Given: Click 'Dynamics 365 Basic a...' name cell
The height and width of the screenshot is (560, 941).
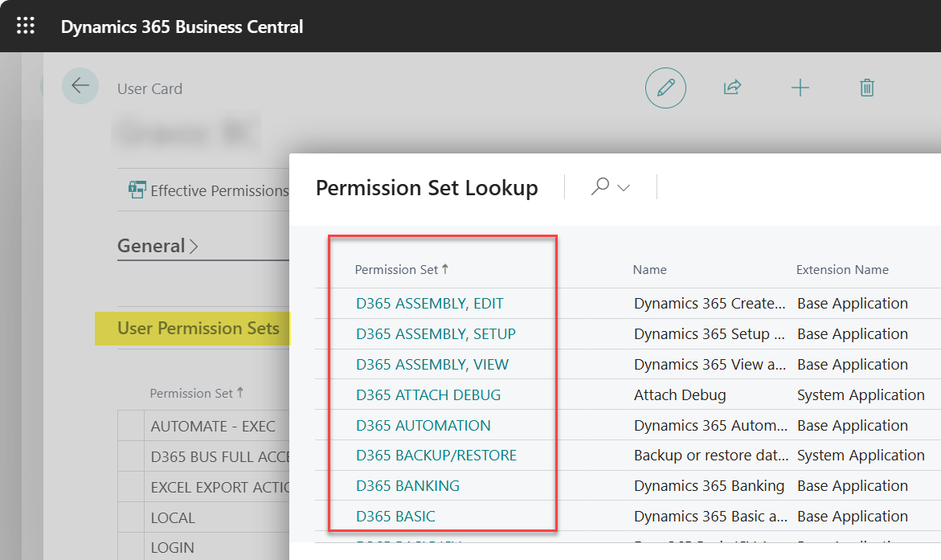Looking at the screenshot, I should (x=710, y=516).
